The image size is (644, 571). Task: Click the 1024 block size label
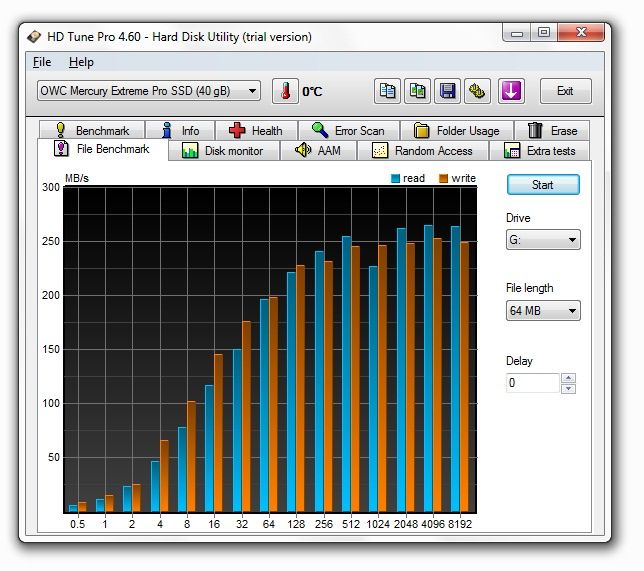[x=378, y=524]
